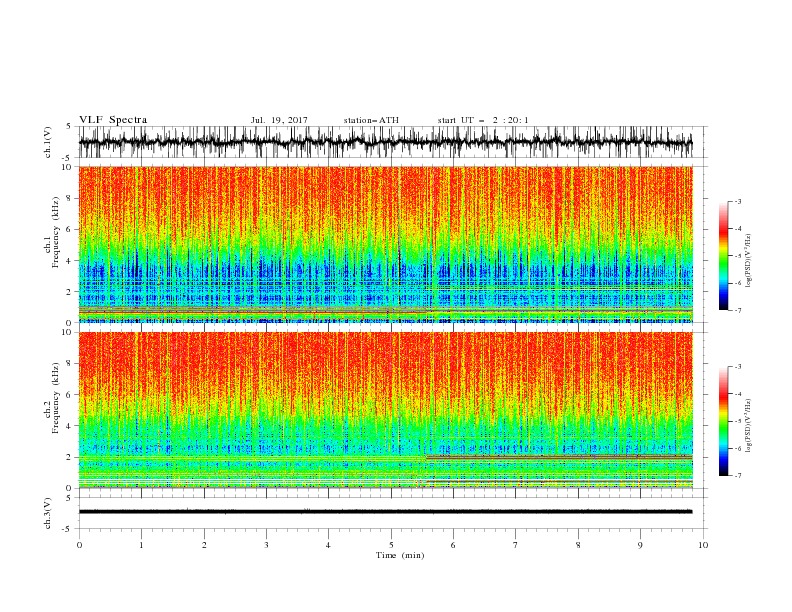This screenshot has height=612, width=792.
Task: Click the "6" frequency tick of ch.2 spectrogram
Action: click(x=69, y=394)
